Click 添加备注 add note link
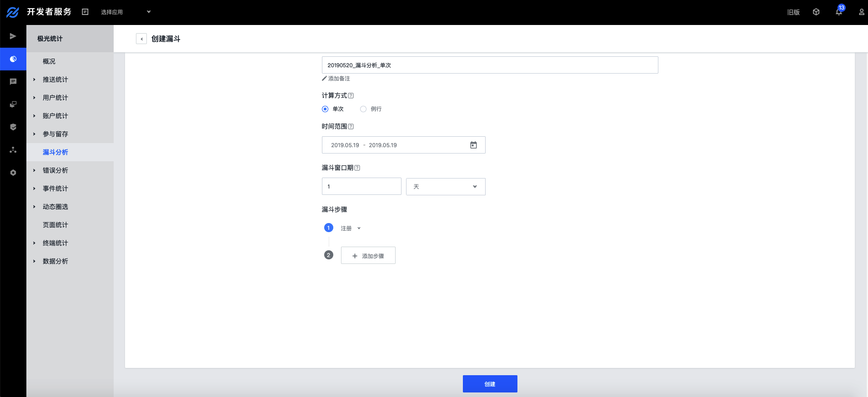The image size is (868, 397). pyautogui.click(x=336, y=79)
